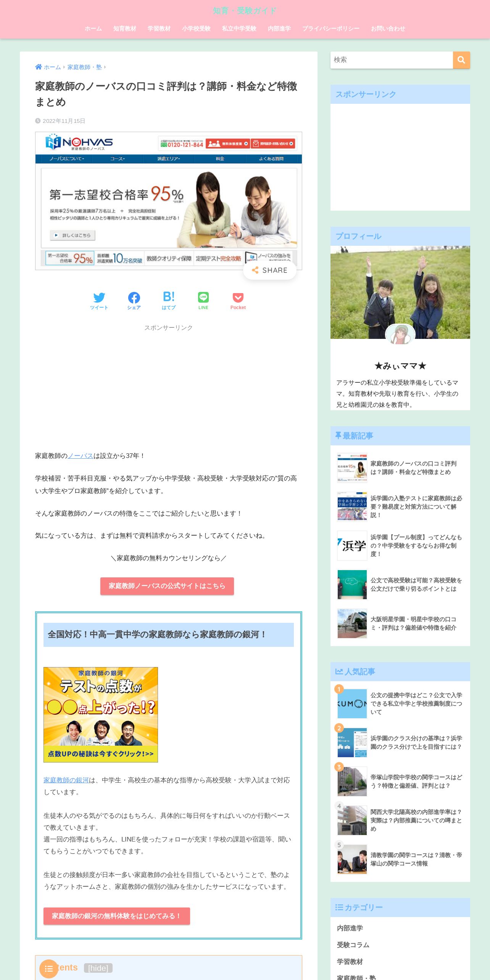
Task: Click the home icon in breadcrumb
Action: (x=39, y=67)
